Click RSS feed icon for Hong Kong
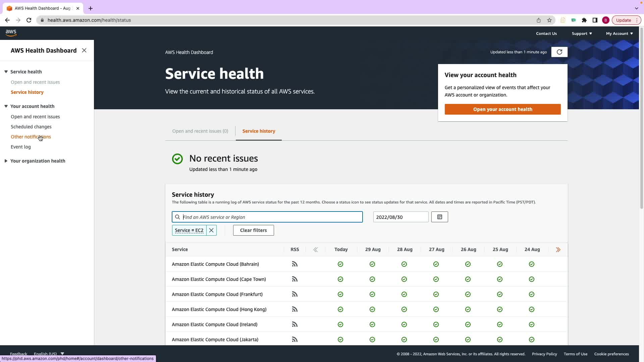The width and height of the screenshot is (644, 362). [294, 309]
